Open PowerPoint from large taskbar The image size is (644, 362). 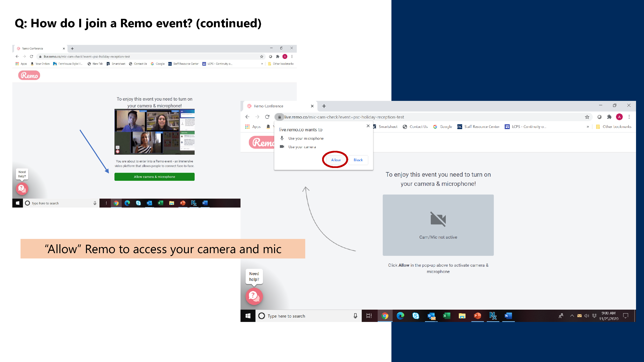(477, 316)
